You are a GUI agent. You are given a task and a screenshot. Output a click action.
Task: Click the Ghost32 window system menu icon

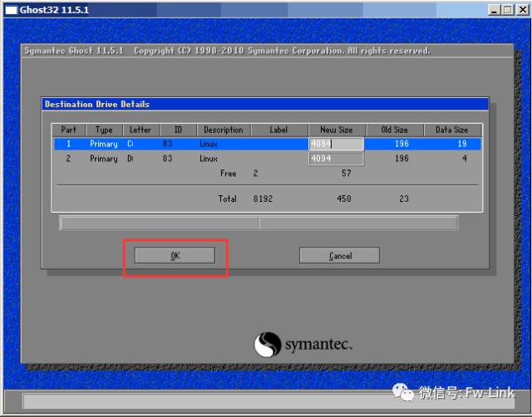pos(11,10)
